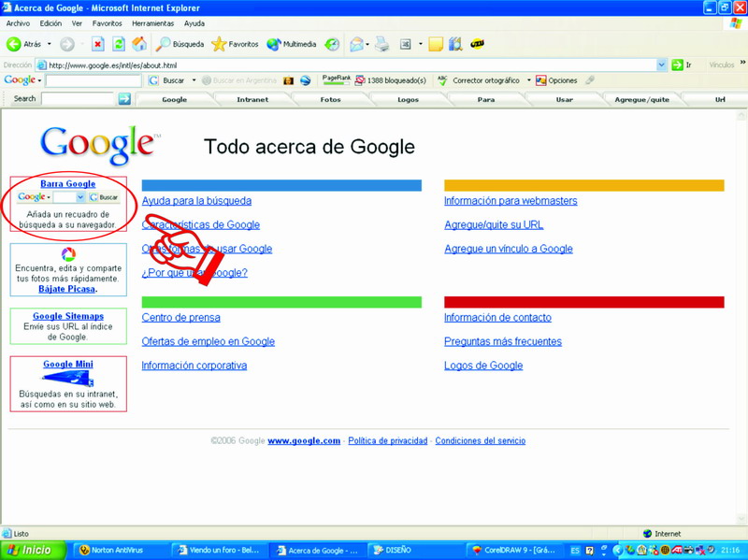Click the mail envelope icon

(356, 44)
